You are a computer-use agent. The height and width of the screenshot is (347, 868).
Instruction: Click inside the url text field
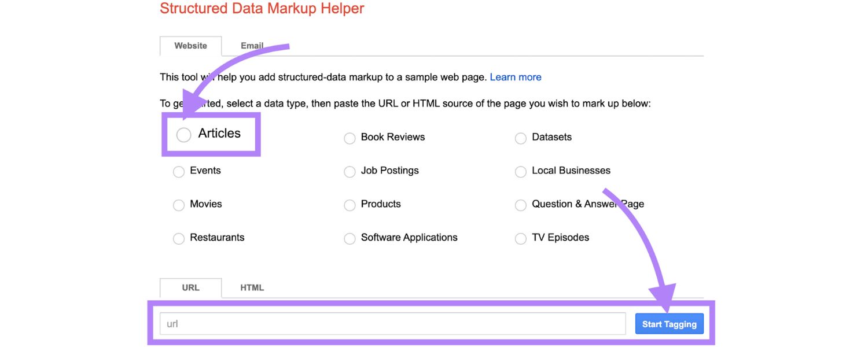pos(347,323)
